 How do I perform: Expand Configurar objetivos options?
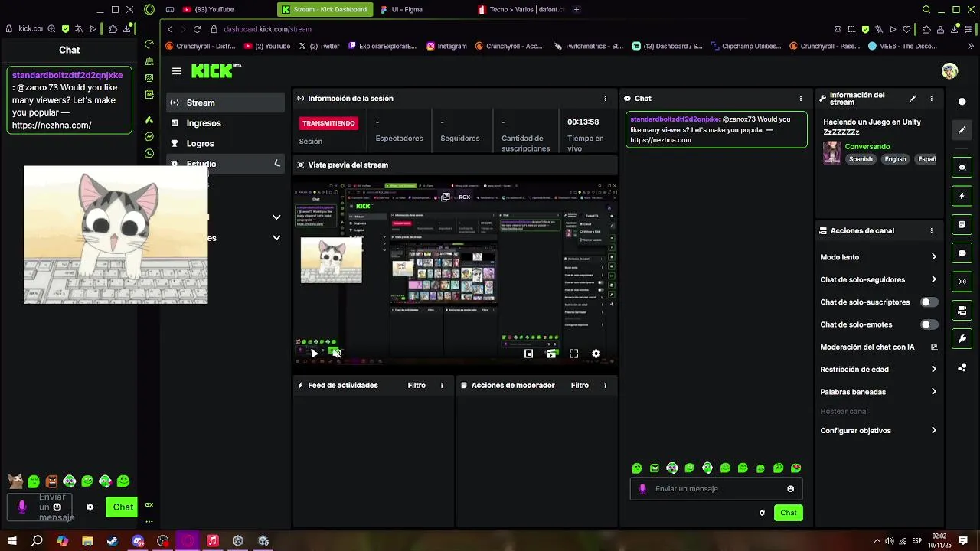(x=933, y=431)
